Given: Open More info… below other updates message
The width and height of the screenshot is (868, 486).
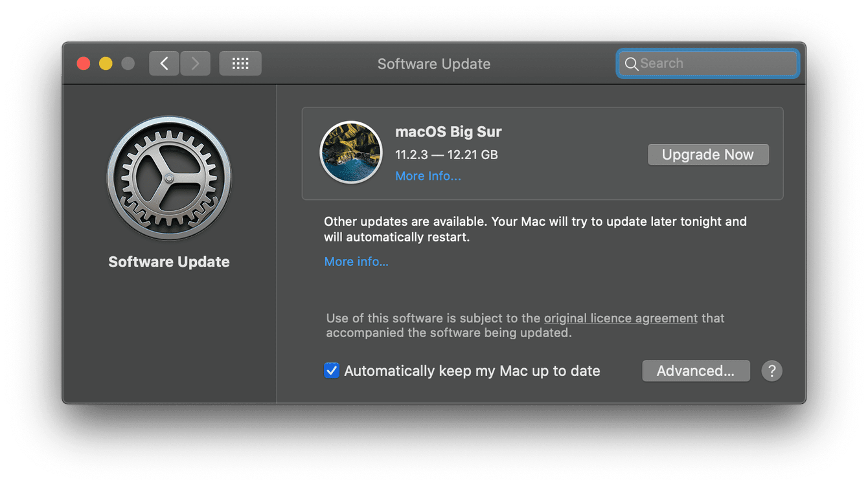Looking at the screenshot, I should 356,261.
